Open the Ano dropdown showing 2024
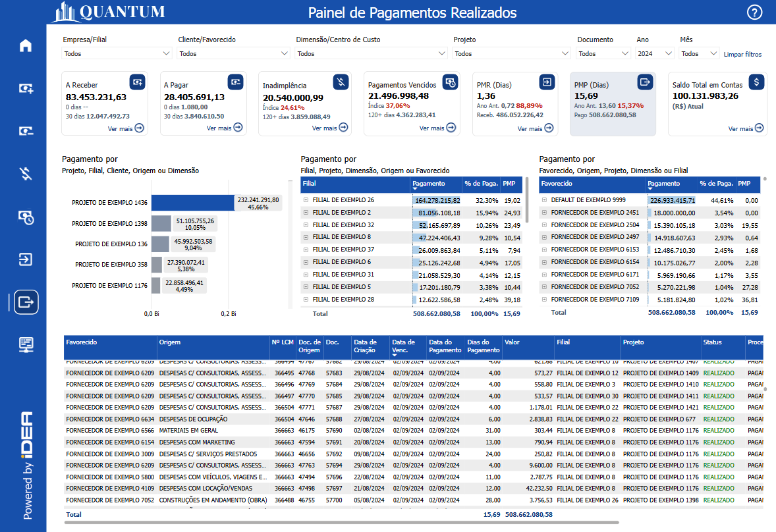 [x=652, y=53]
